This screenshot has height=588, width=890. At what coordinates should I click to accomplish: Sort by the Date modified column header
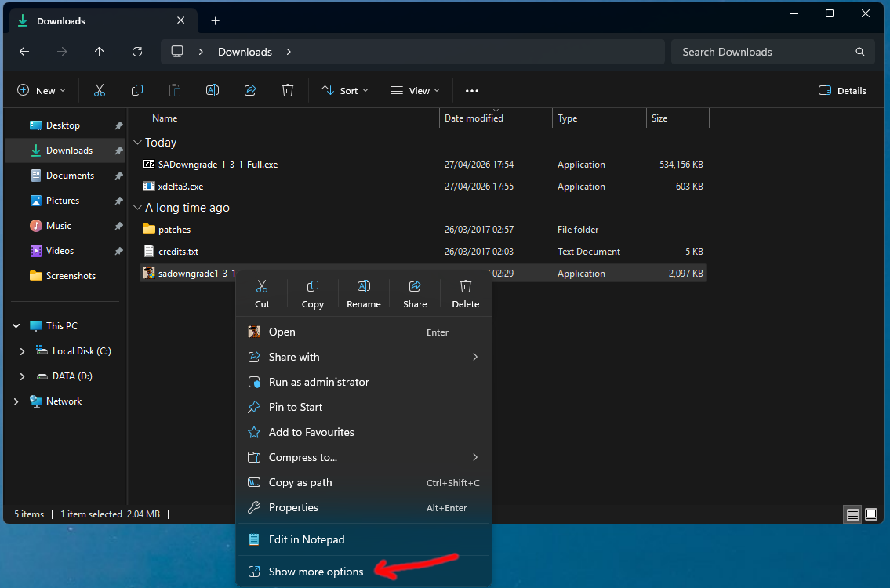[474, 118]
